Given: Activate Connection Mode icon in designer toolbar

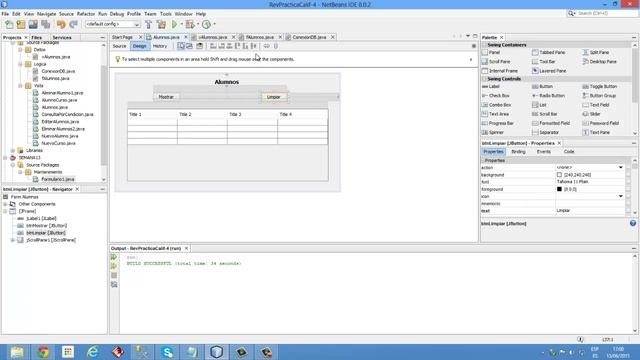Looking at the screenshot, I should [189, 46].
